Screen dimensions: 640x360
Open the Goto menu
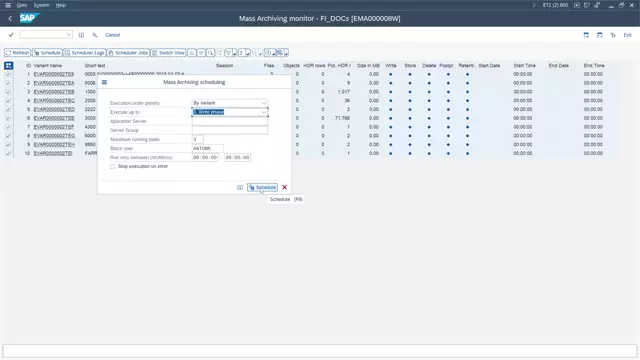(x=22, y=5)
